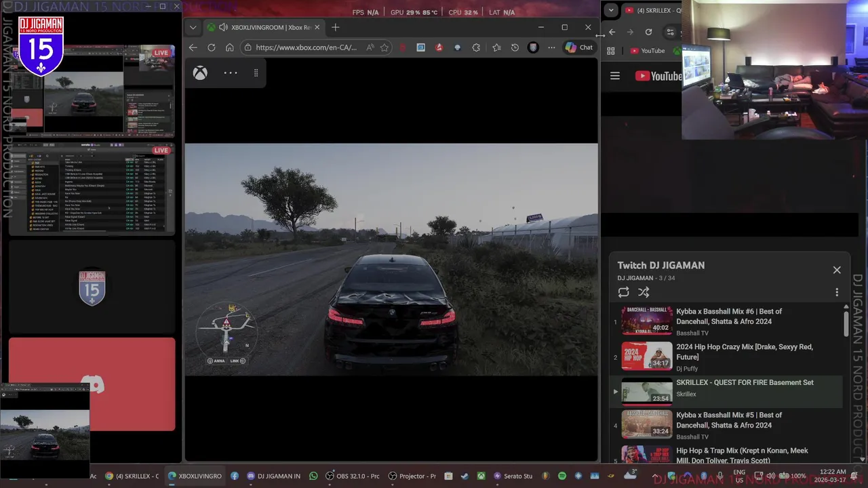
Task: Open Hip Hop & Trap Mix playlist item
Action: [x=726, y=454]
